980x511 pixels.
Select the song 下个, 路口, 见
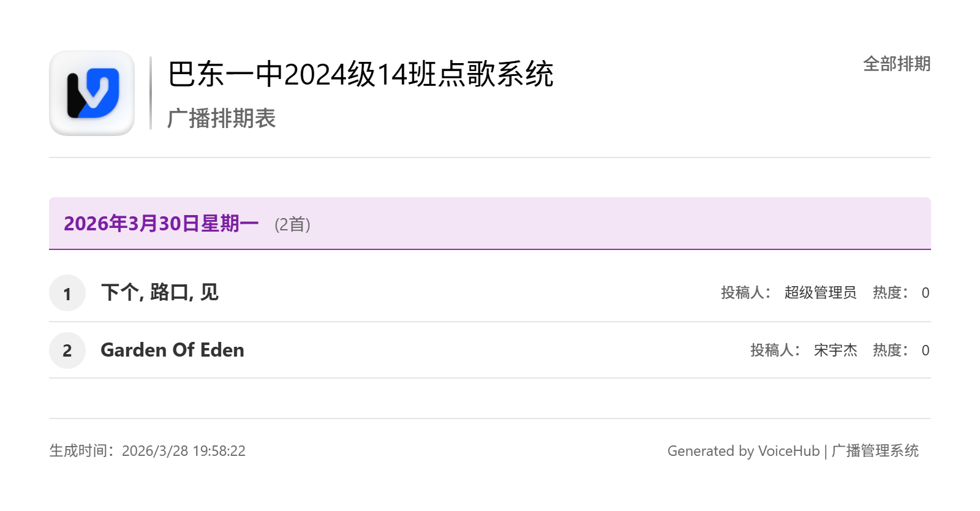tap(159, 292)
